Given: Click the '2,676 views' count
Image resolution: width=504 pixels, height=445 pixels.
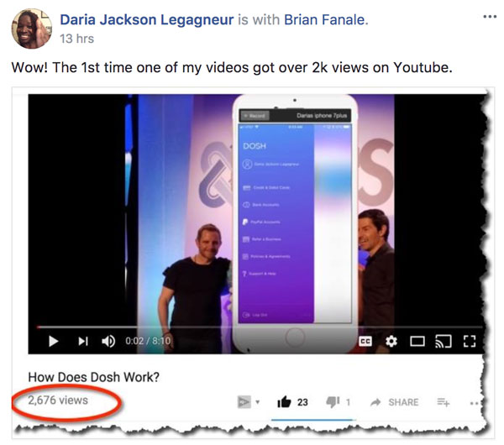Looking at the screenshot, I should click(x=58, y=400).
